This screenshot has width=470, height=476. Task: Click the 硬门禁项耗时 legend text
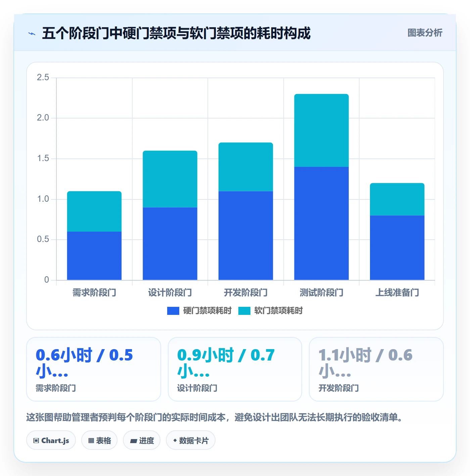click(x=207, y=311)
